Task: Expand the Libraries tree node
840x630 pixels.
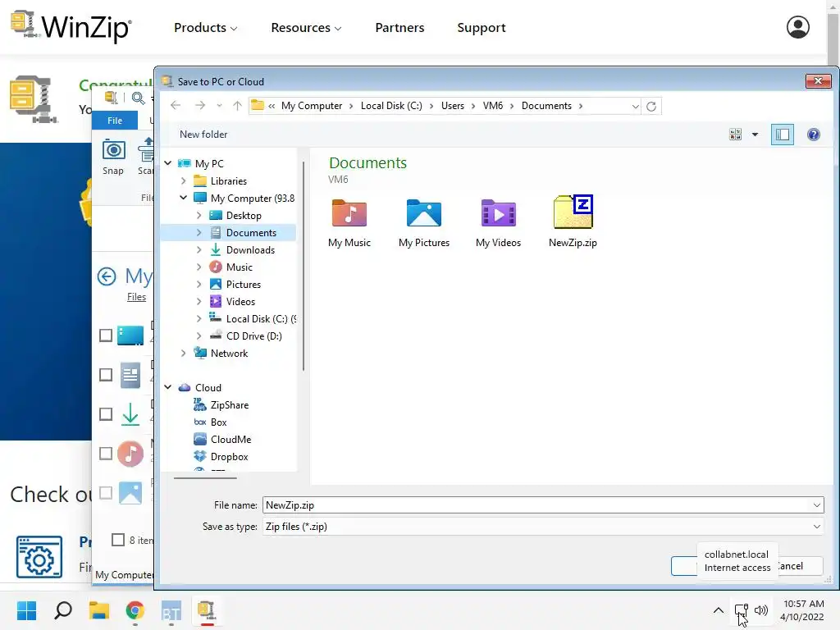Action: click(183, 181)
